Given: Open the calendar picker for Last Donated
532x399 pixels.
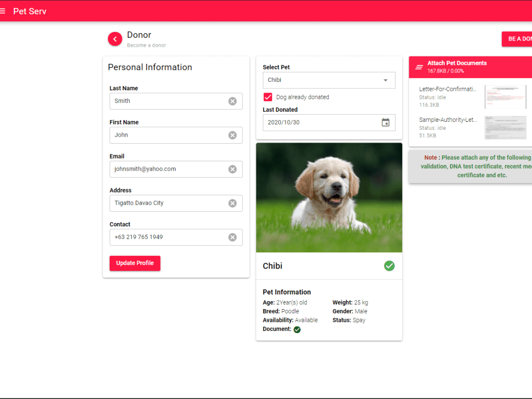Looking at the screenshot, I should coord(385,122).
